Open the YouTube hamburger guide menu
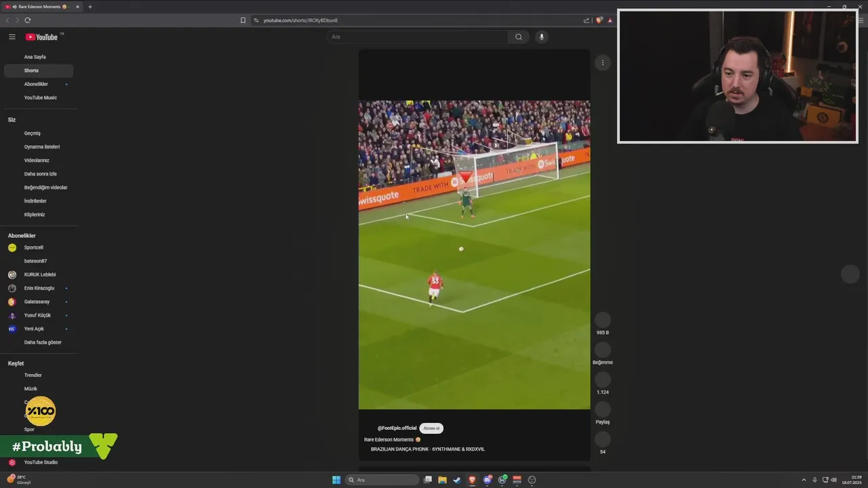The height and width of the screenshot is (488, 868). (x=12, y=37)
